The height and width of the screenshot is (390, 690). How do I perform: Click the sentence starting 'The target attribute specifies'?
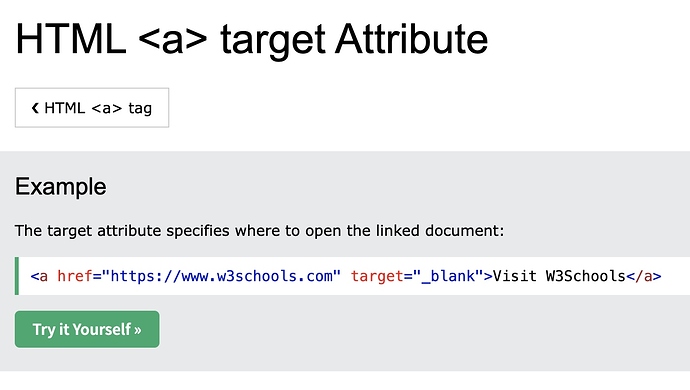tap(259, 231)
